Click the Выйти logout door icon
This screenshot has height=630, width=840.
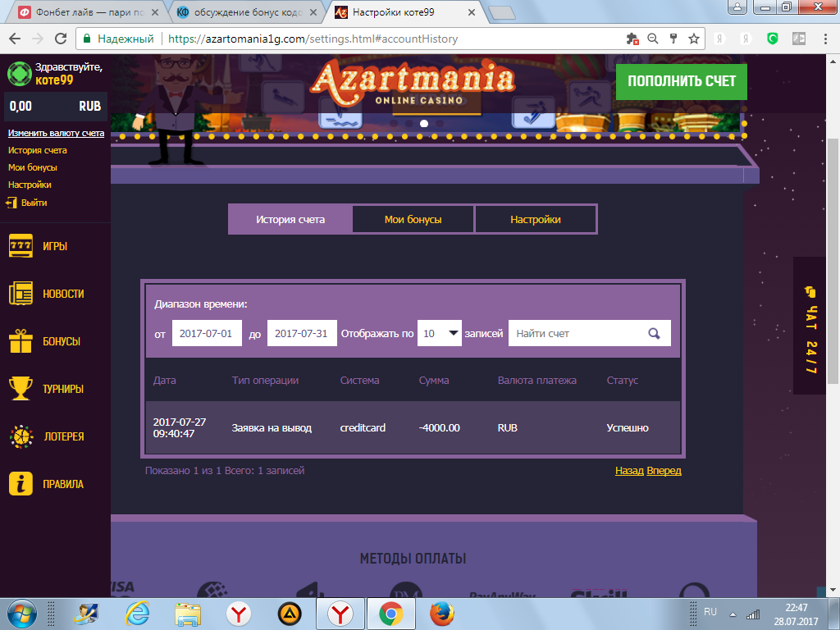[11, 203]
